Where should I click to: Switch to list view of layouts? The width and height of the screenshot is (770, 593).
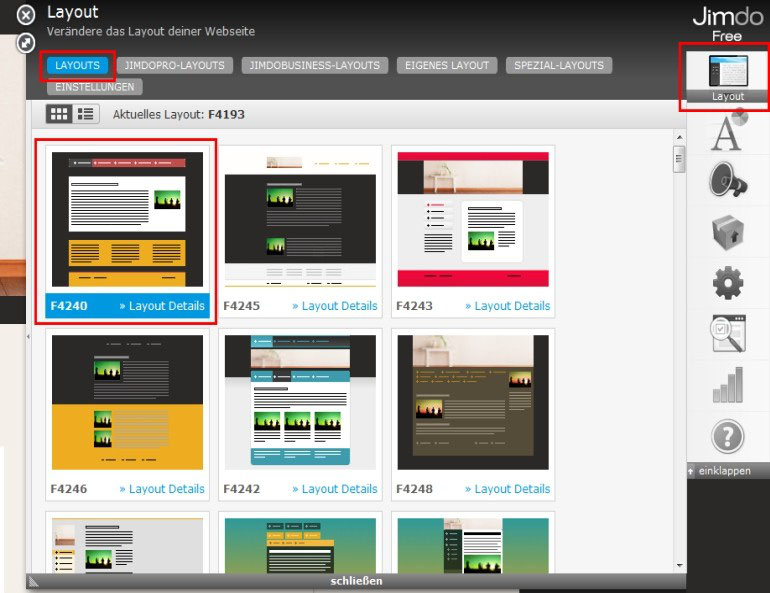click(x=85, y=114)
